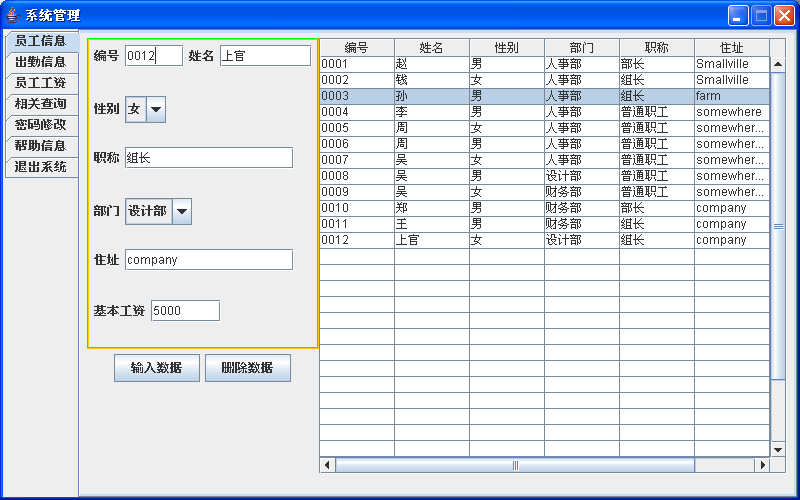Click the name 赵 in the table
The width and height of the screenshot is (800, 500).
coord(432,64)
